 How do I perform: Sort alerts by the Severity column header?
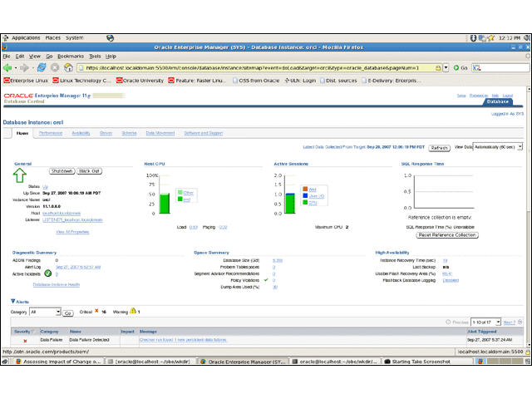pyautogui.click(x=24, y=332)
